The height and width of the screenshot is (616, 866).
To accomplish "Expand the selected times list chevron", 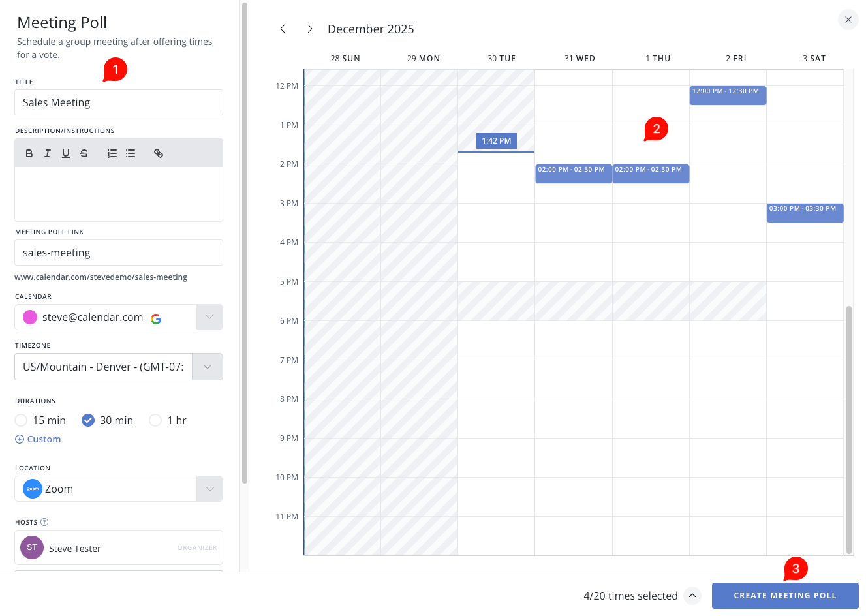I will [692, 596].
